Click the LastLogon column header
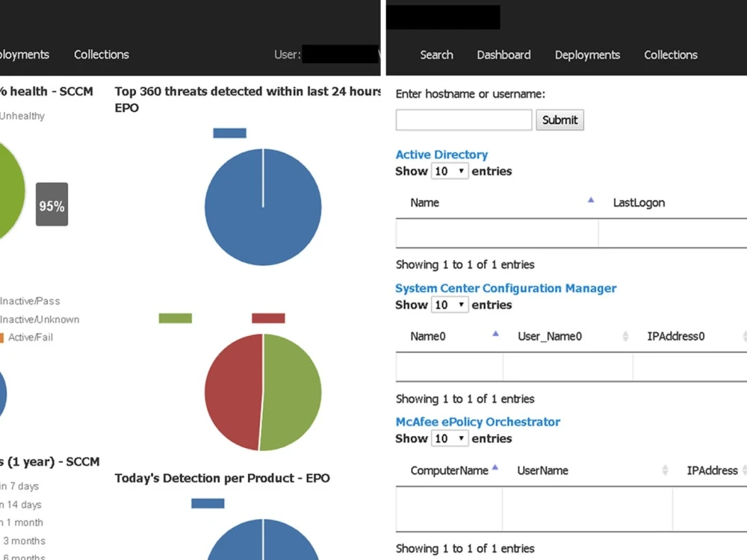 tap(639, 202)
